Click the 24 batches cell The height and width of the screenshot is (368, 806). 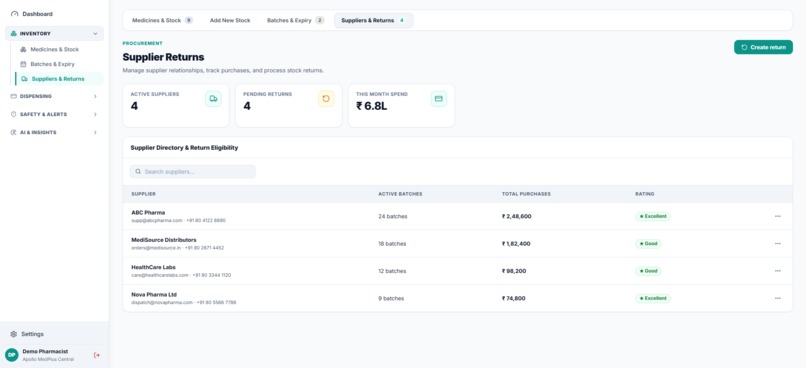393,216
